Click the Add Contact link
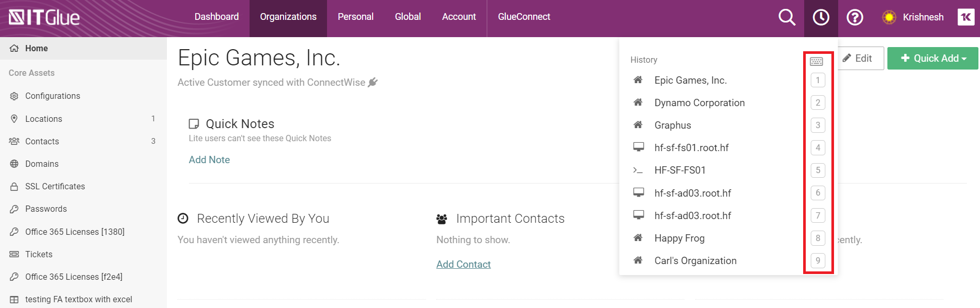This screenshot has width=980, height=308. point(464,264)
